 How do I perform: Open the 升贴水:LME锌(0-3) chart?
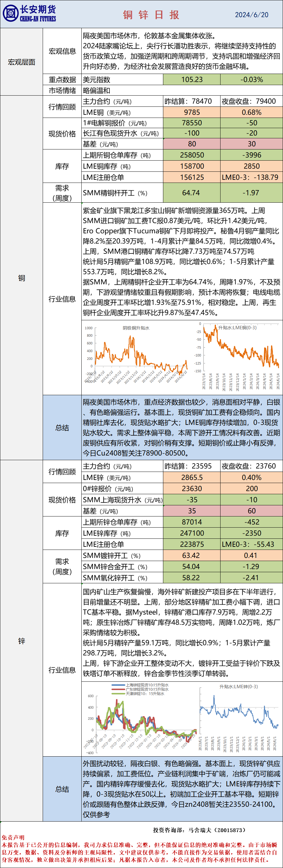coord(238,718)
